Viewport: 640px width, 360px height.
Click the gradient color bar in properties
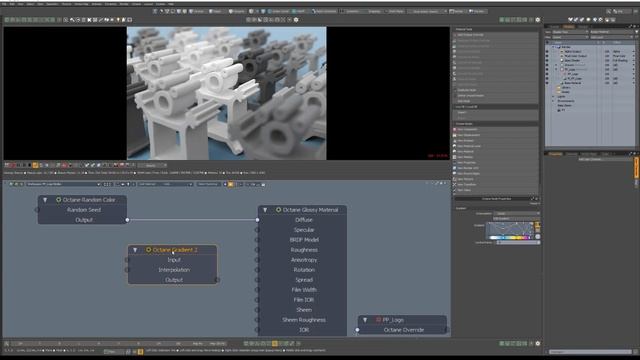509,237
